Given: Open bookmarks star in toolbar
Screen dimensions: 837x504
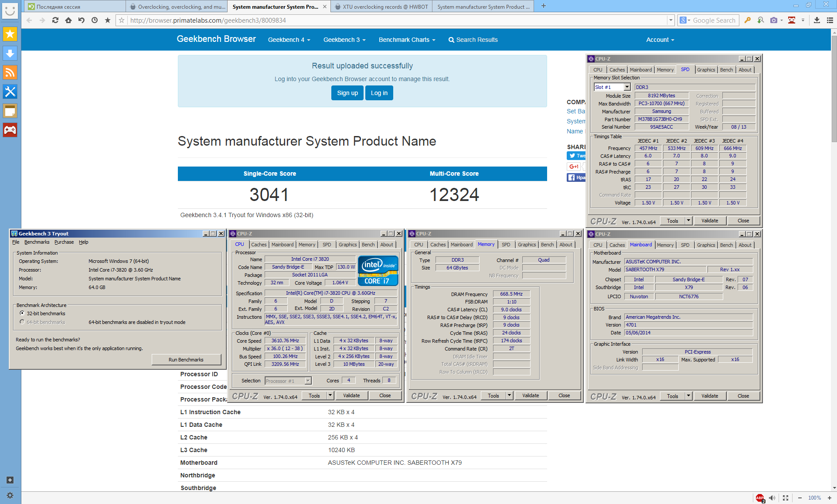Looking at the screenshot, I should (x=108, y=20).
